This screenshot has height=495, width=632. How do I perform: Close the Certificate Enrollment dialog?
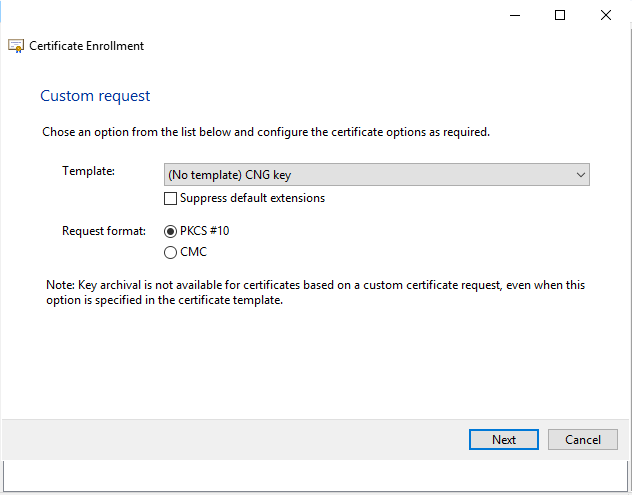(x=606, y=15)
